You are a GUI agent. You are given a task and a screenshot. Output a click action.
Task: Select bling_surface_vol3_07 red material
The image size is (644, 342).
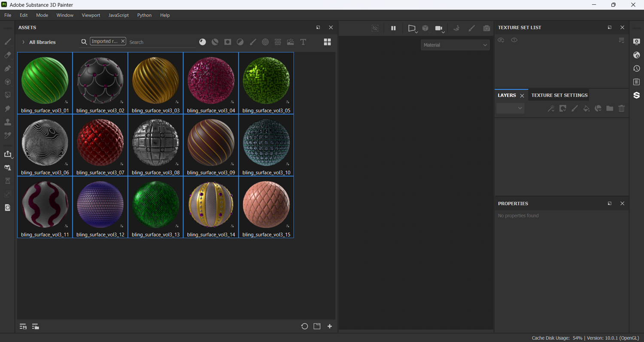tap(100, 145)
